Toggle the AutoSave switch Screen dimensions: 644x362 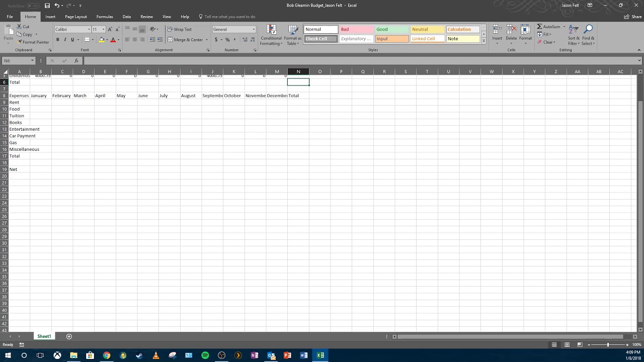click(33, 6)
